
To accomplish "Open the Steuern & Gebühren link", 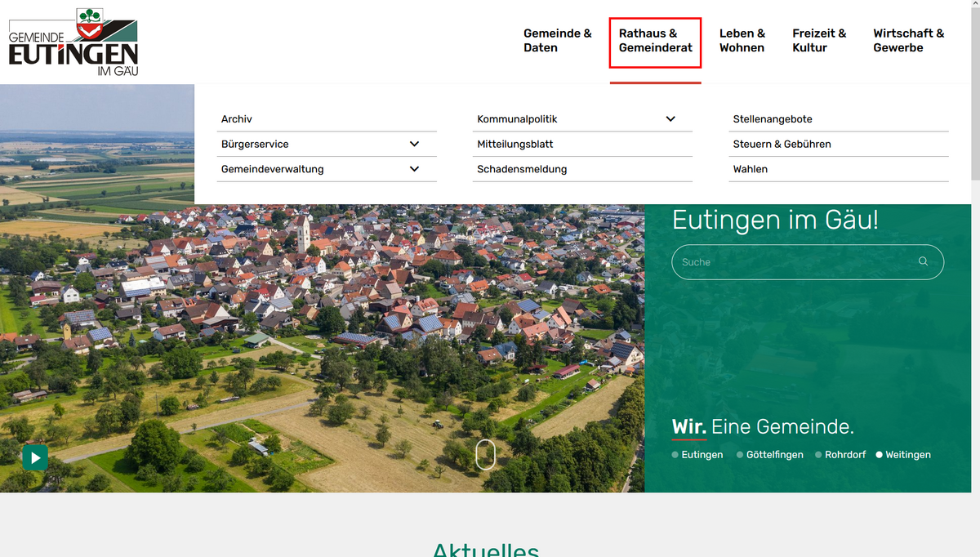I will click(782, 144).
